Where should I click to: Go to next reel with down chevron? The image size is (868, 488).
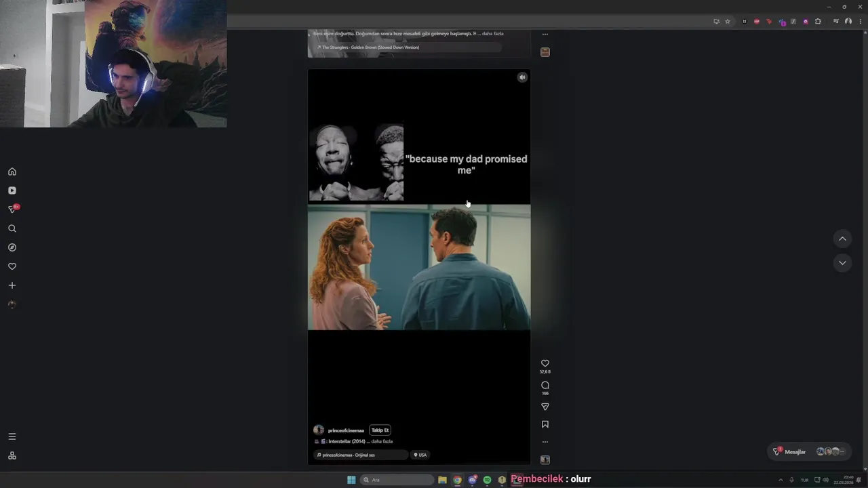click(842, 263)
